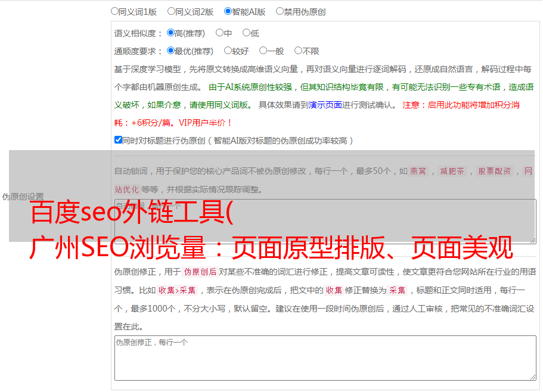The height and width of the screenshot is (392, 543).
Task: Click the 通顺度要求 label
Action: [x=138, y=52]
